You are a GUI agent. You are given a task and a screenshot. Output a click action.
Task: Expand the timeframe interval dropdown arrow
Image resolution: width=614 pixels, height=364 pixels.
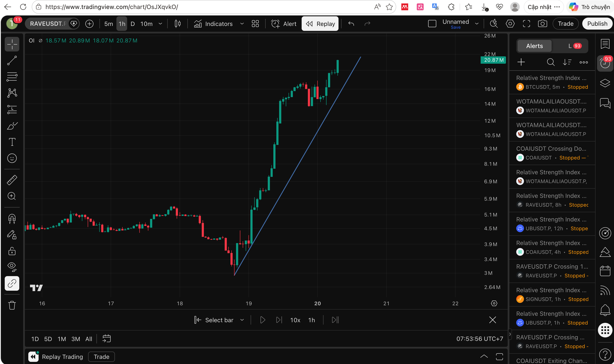(160, 24)
